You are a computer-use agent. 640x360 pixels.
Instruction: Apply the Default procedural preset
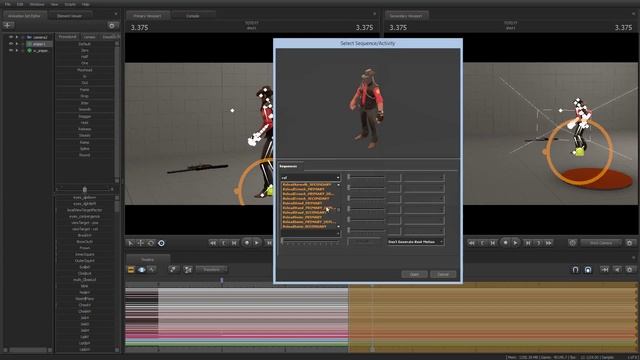(x=84, y=44)
